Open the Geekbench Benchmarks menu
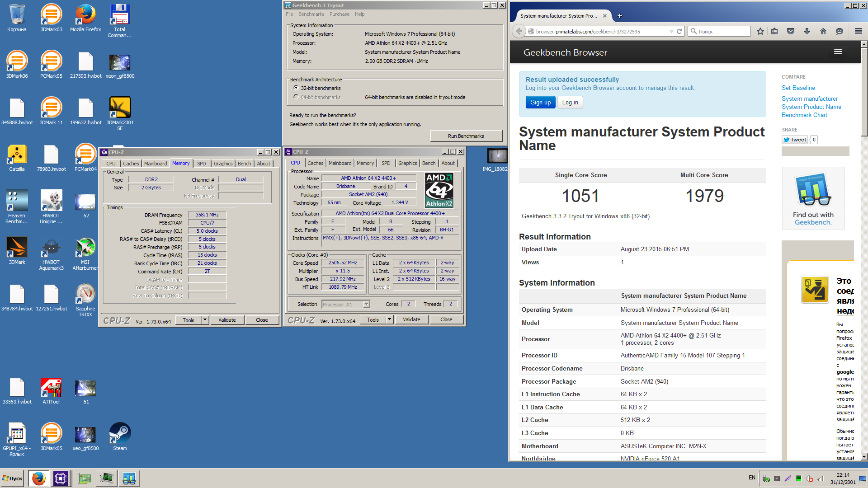The image size is (868, 488). point(311,14)
